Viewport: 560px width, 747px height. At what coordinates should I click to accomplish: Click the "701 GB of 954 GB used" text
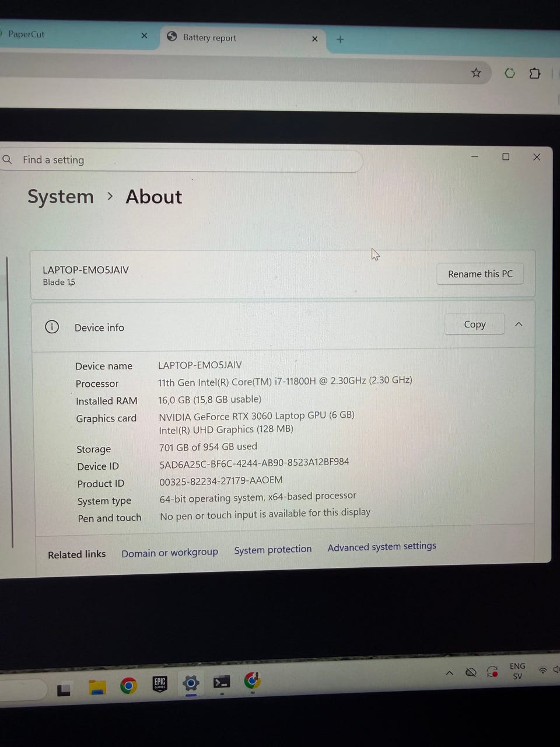[x=208, y=447]
